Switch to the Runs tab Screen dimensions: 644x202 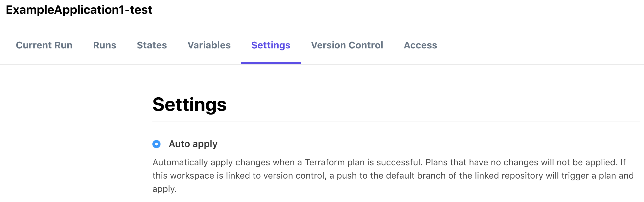point(105,45)
